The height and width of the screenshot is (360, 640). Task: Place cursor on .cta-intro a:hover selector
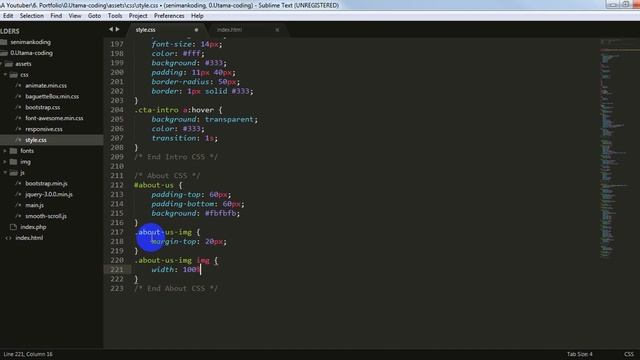click(x=174, y=110)
